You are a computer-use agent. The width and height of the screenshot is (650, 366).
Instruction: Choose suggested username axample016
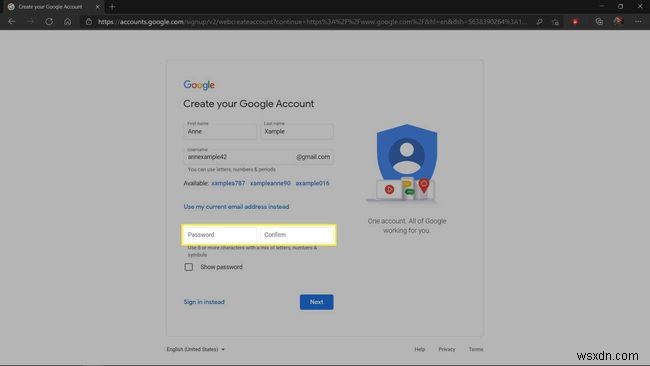click(x=312, y=183)
